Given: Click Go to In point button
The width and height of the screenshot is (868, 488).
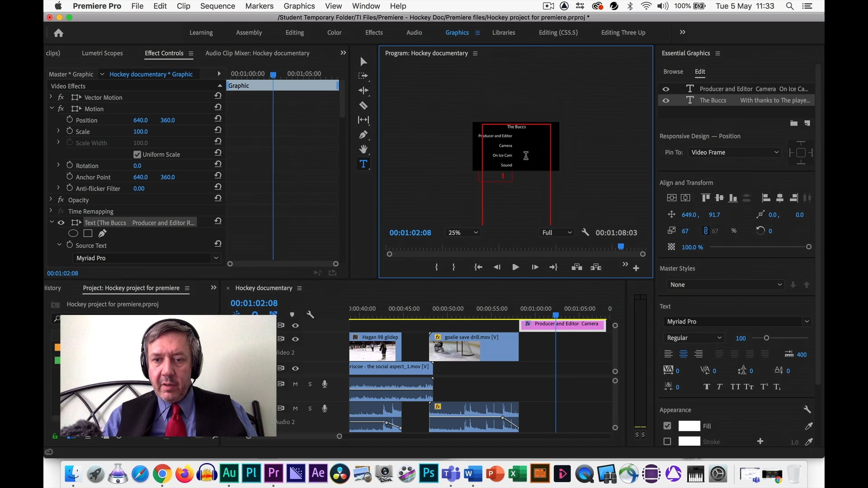Looking at the screenshot, I should [478, 267].
